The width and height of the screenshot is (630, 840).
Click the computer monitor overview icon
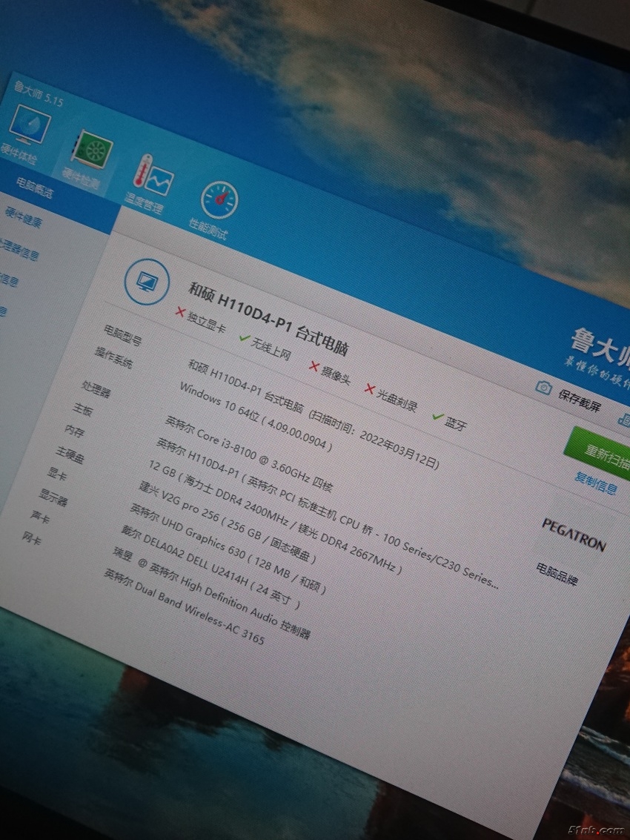(147, 282)
